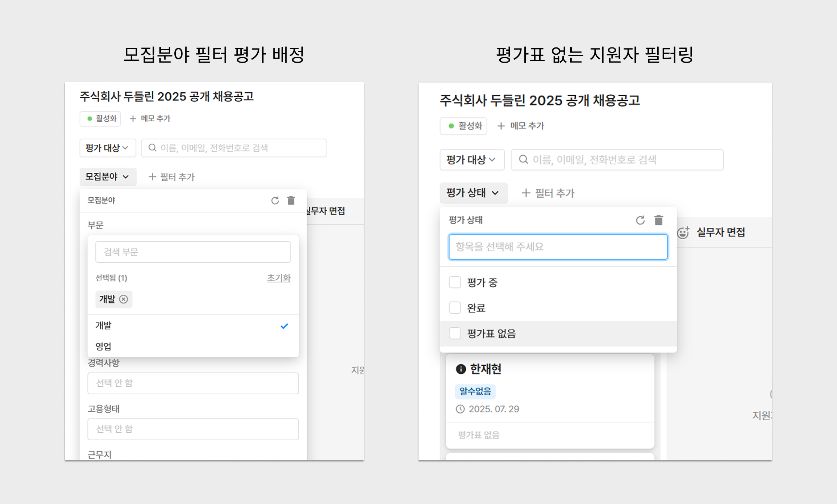
Task: Click 항목을 선택해 주세요 input field
Action: click(x=558, y=247)
